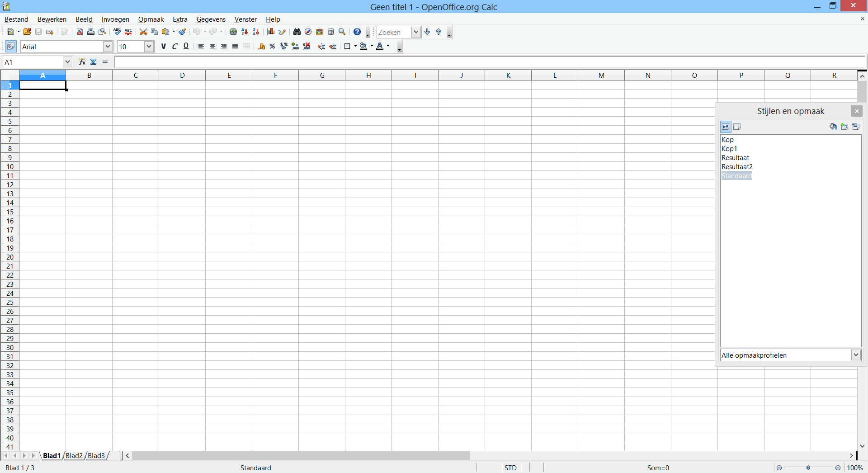Activate the Format Paintbrush tool

[182, 32]
